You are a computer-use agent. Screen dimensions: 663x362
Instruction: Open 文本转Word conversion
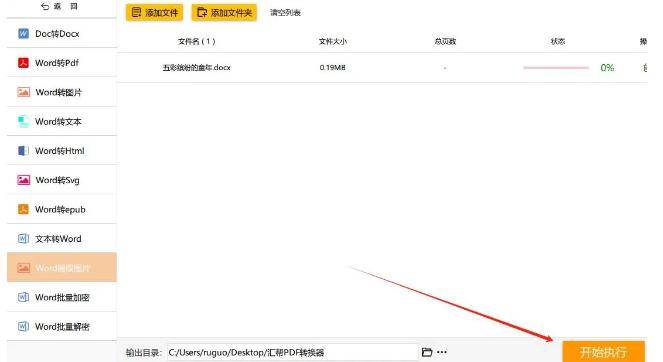[62, 239]
